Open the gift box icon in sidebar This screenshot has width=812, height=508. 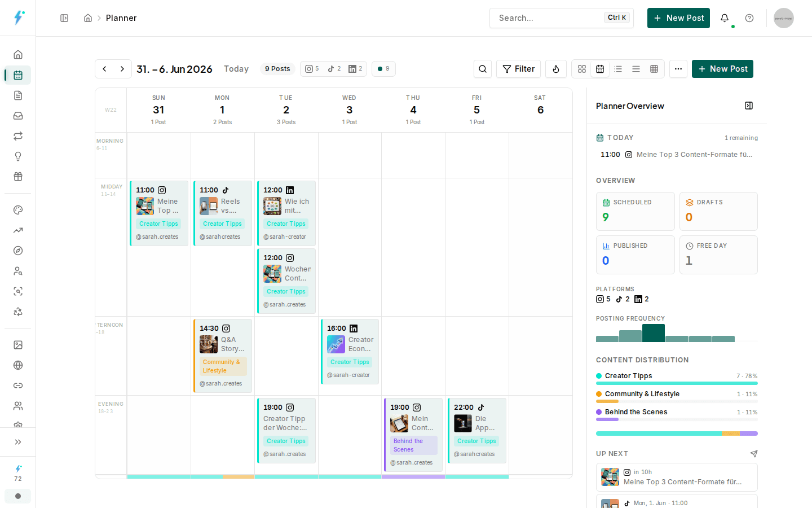(x=18, y=177)
